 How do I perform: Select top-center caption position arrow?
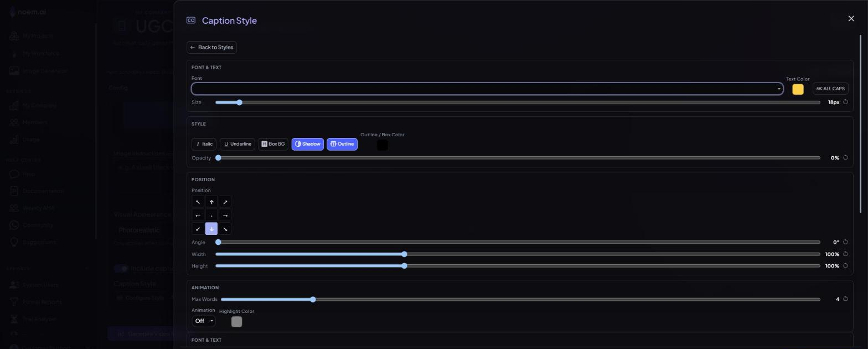(211, 202)
